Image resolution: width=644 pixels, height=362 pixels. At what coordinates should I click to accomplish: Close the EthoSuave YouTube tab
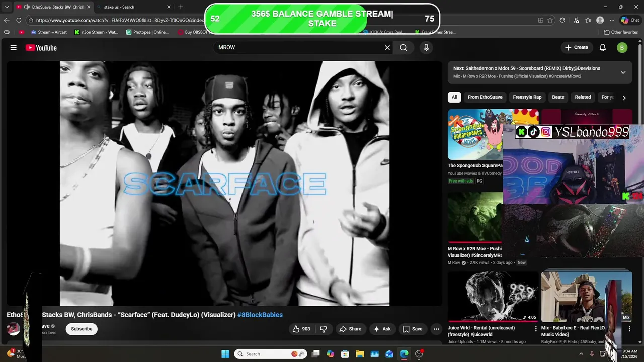pos(89,7)
